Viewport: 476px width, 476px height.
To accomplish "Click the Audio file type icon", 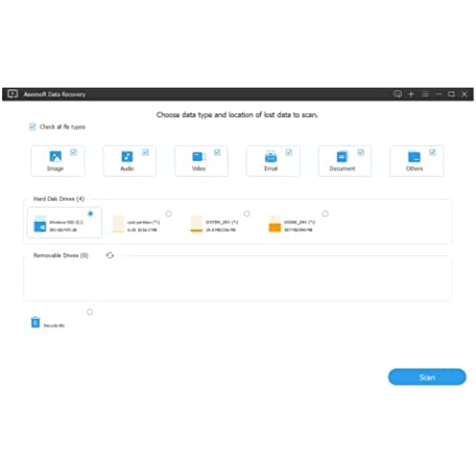I will coord(128,156).
